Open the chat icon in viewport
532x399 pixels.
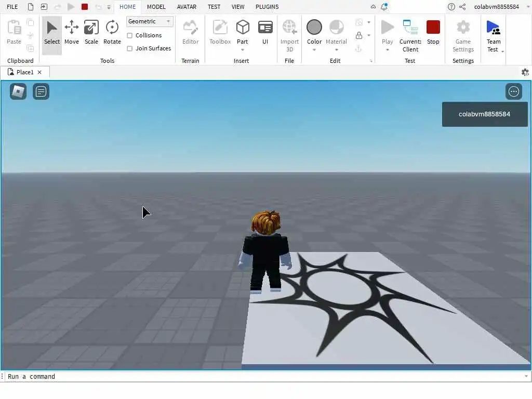[x=41, y=91]
